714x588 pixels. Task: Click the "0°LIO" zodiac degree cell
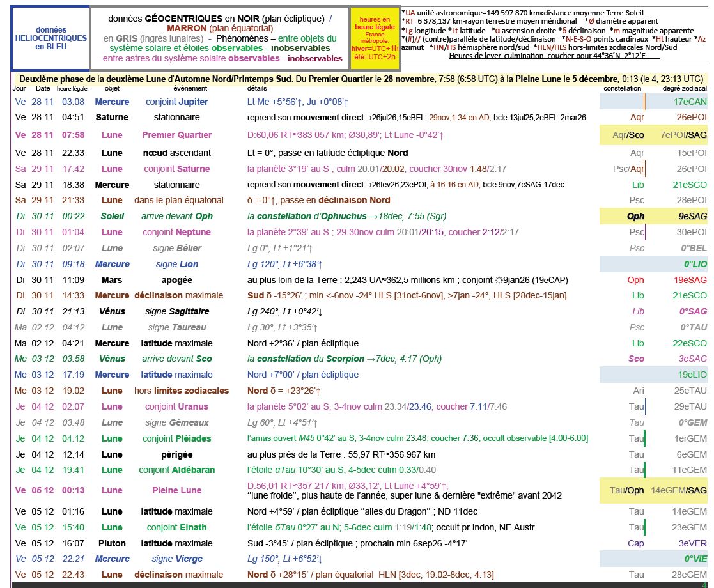(x=695, y=264)
